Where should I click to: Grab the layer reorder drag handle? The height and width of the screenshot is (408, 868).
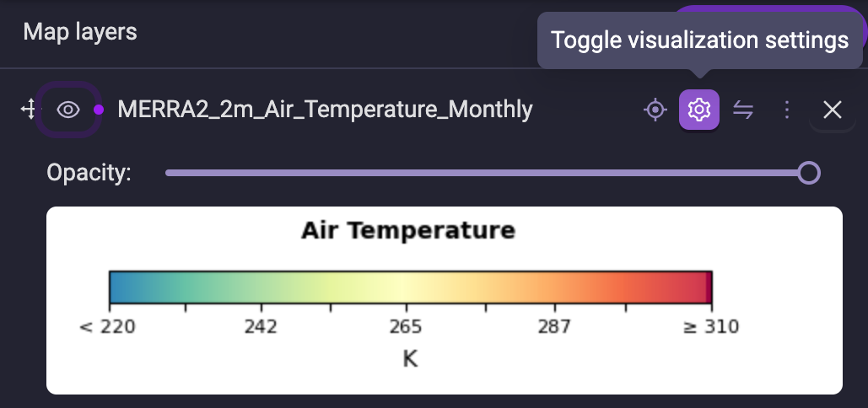(27, 110)
